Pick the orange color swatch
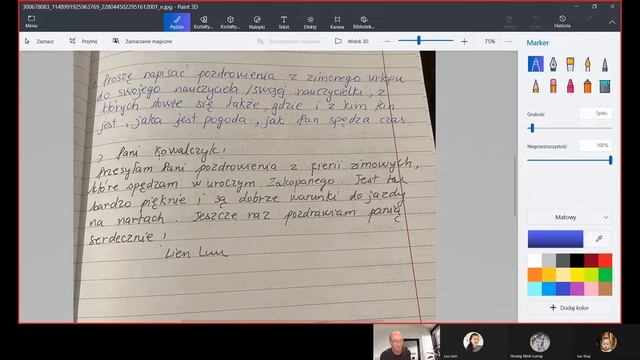The width and height of the screenshot is (640, 360). click(x=535, y=275)
